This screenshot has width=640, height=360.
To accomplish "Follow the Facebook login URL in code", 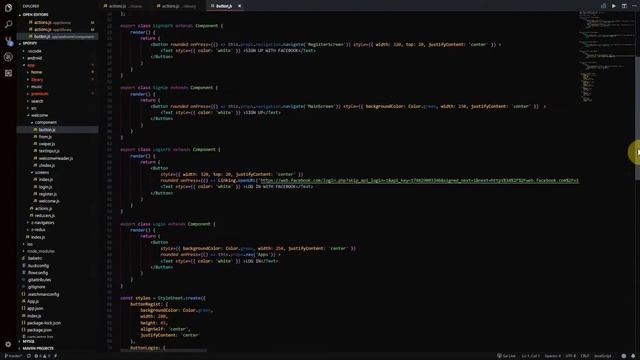I will coord(419,180).
